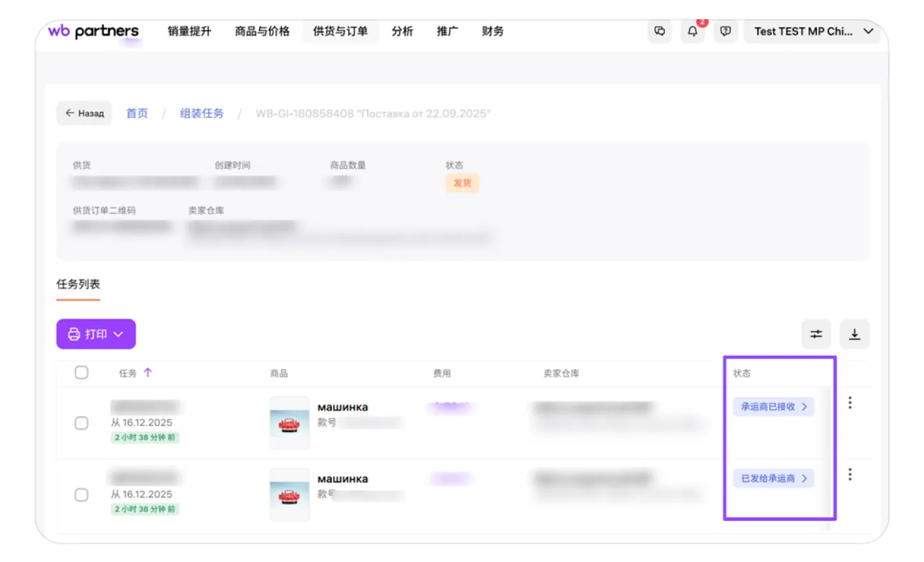924x562 pixels.
Task: Go to 首页 breadcrumb
Action: click(137, 113)
